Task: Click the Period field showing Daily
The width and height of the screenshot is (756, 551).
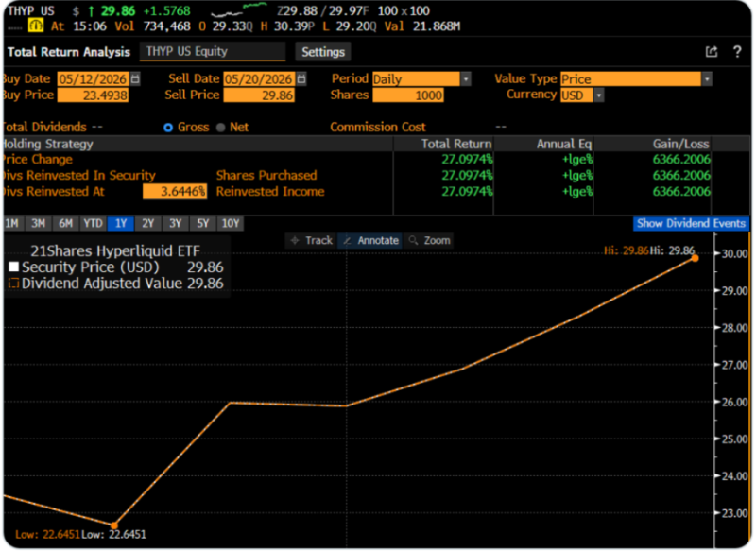Action: click(x=416, y=79)
